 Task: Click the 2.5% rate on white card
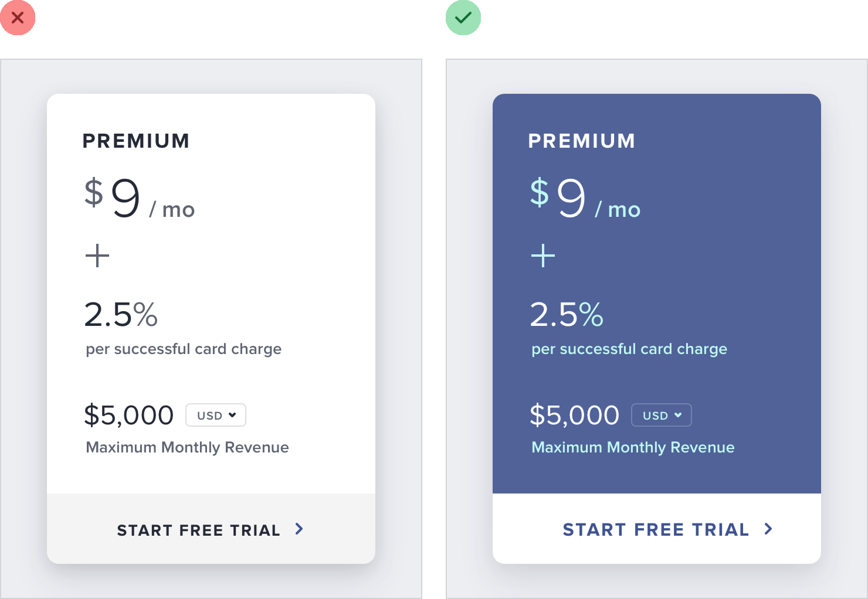(121, 315)
